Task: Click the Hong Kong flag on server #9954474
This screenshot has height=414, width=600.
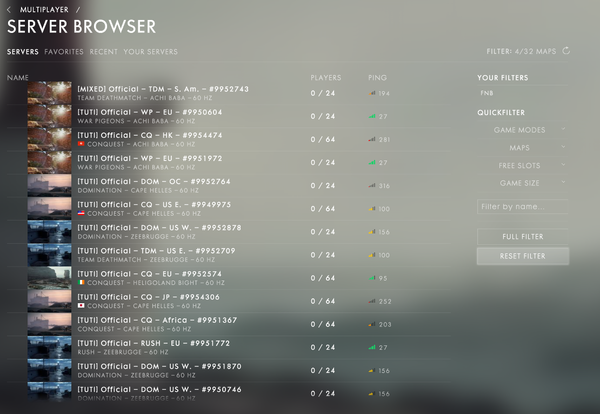Action: 81,144
